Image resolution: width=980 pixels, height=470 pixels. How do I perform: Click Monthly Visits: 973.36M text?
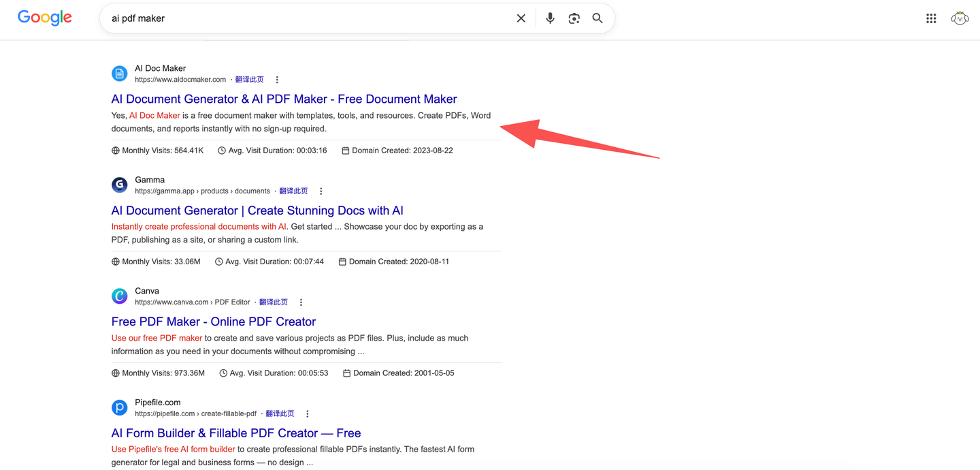163,373
